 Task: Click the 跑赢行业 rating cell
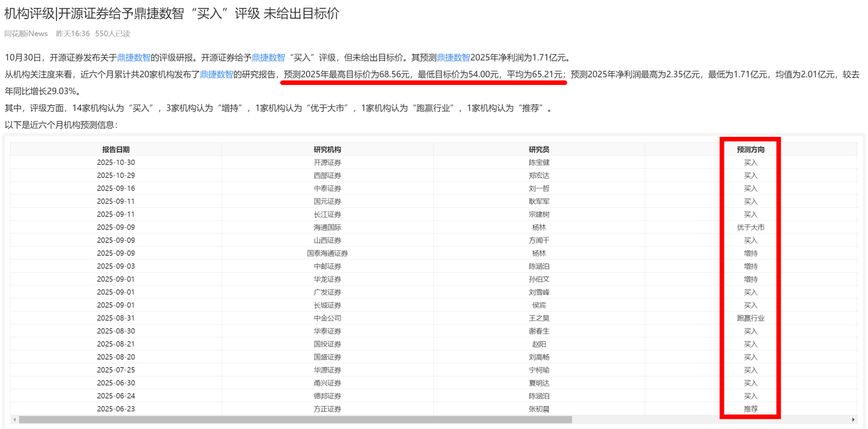(x=751, y=318)
